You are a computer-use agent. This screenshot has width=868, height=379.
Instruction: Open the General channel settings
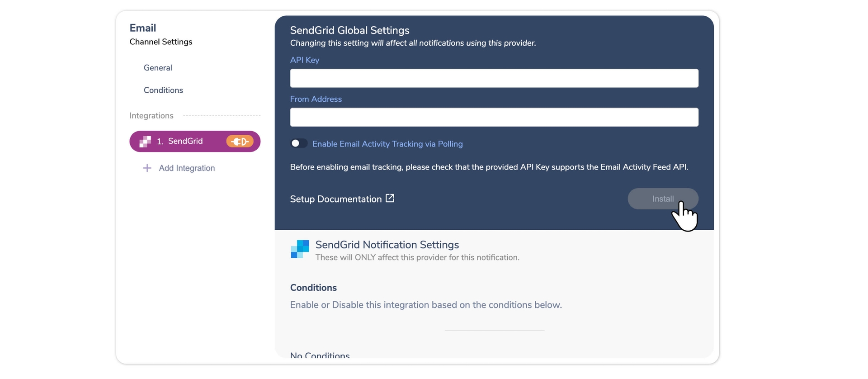[x=158, y=68]
